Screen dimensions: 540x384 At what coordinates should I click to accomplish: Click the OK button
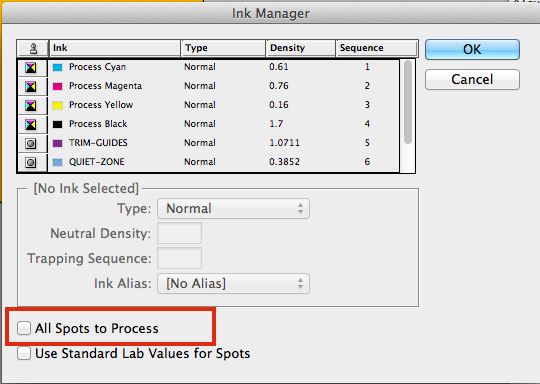(x=472, y=49)
